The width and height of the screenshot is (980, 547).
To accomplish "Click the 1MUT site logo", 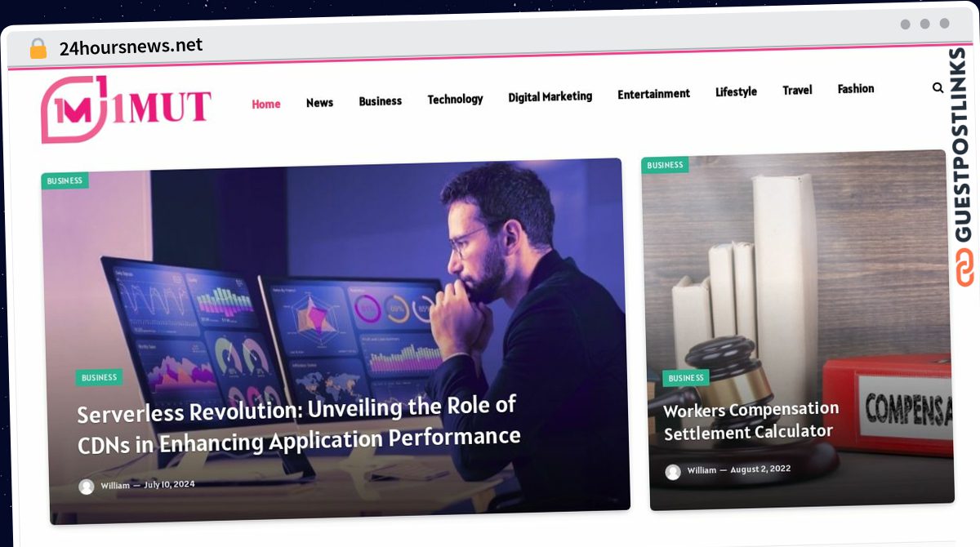I will click(126, 109).
